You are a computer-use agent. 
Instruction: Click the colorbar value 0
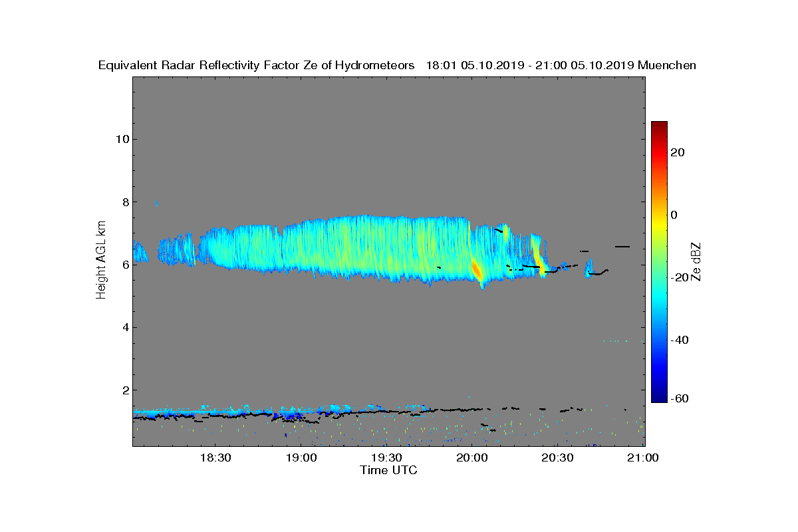tap(675, 215)
